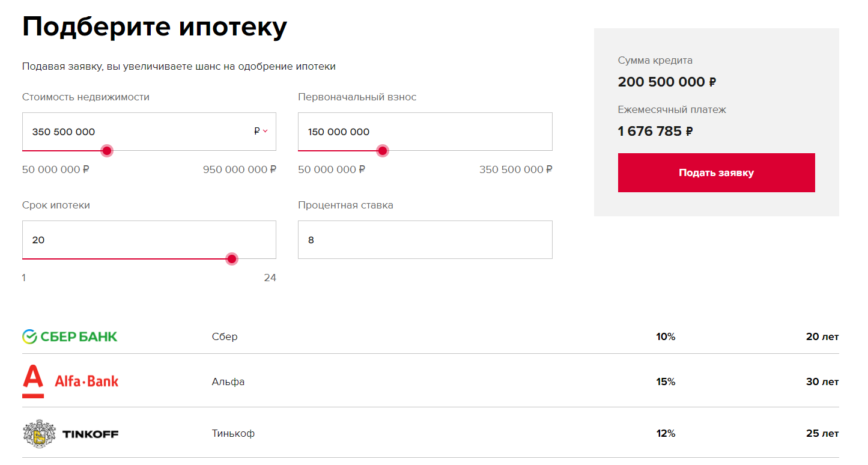Click the mortgage term input field
The width and height of the screenshot is (868, 465).
(x=149, y=240)
